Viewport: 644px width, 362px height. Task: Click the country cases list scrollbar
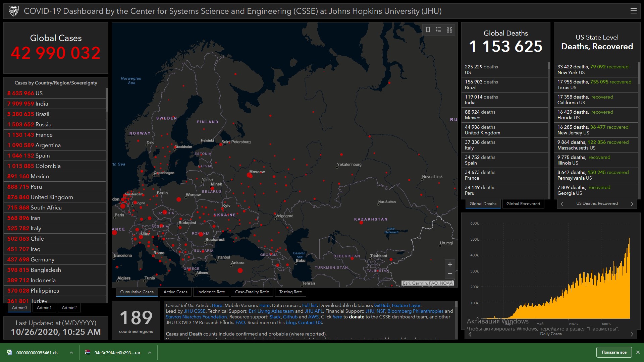[107, 101]
